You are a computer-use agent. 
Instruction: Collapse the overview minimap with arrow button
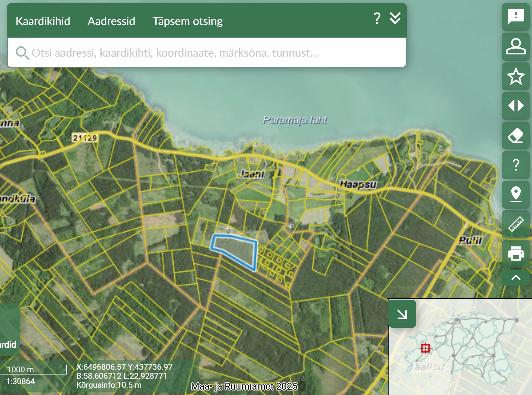pyautogui.click(x=402, y=314)
